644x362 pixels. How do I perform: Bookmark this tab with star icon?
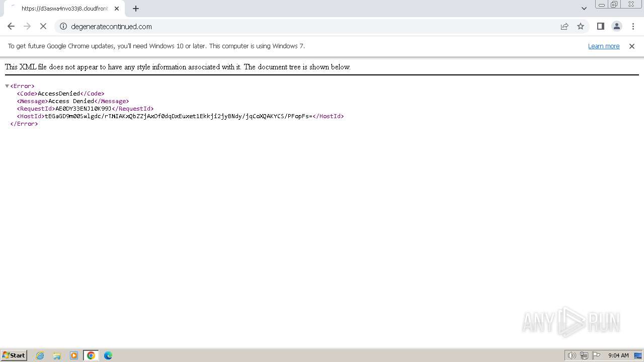(581, 26)
